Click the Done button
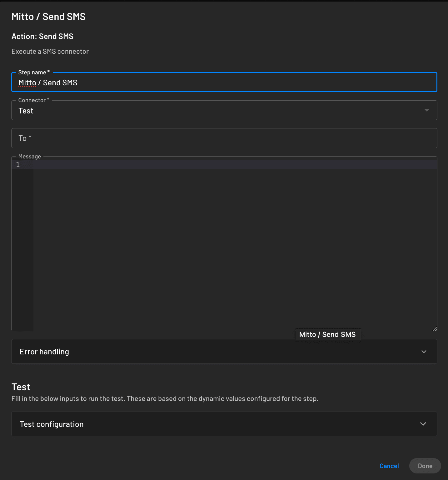Screen dimensions: 448x480 (425, 466)
